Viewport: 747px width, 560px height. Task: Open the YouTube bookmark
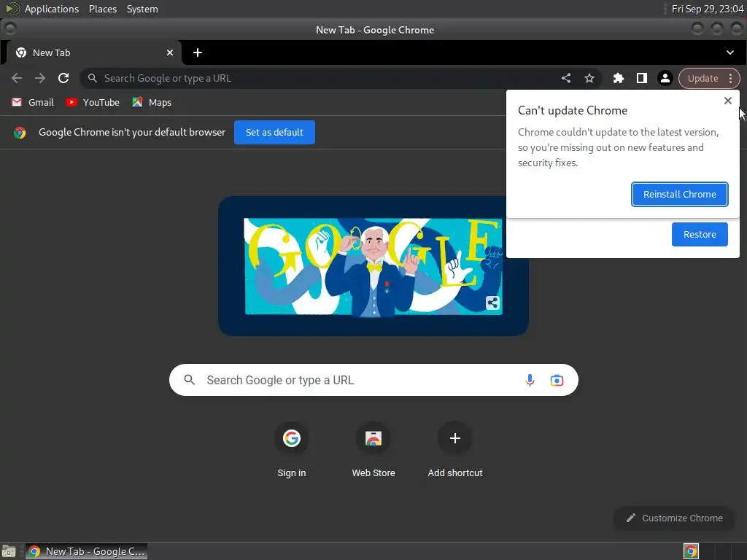tap(93, 102)
